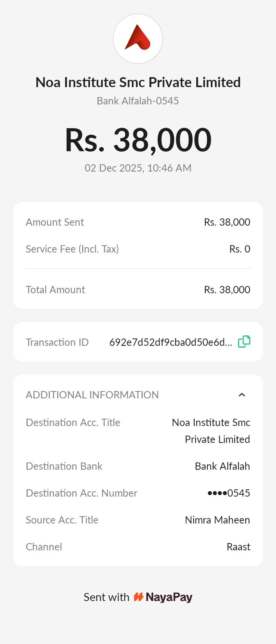Select the Service Fee value Rs. 0
This screenshot has width=276, height=644.
tap(240, 249)
